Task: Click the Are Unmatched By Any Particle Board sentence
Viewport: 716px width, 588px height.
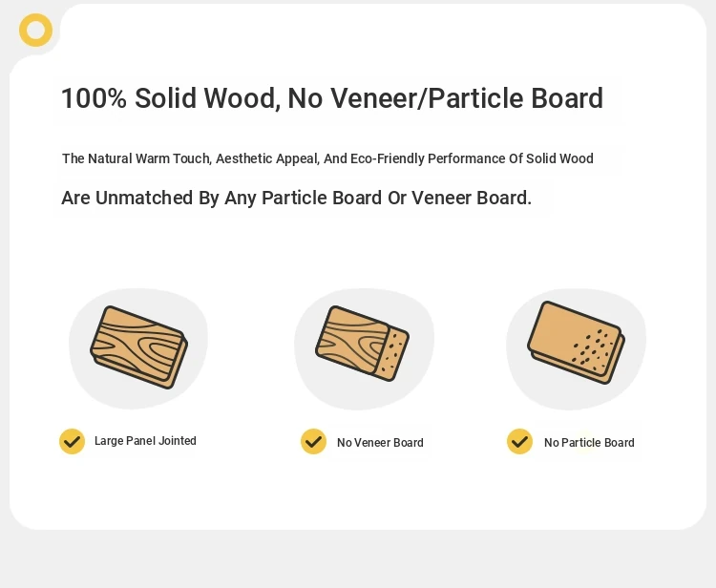Action: (x=296, y=198)
